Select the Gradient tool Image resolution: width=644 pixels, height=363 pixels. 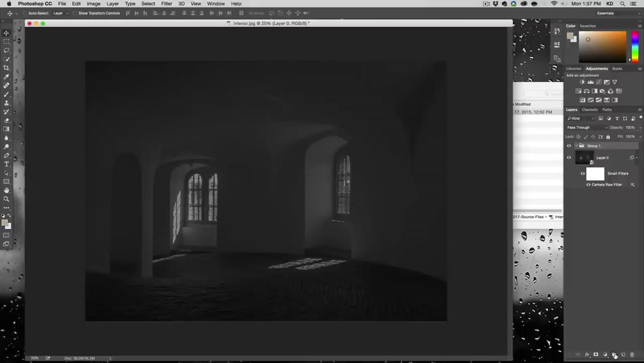6,129
